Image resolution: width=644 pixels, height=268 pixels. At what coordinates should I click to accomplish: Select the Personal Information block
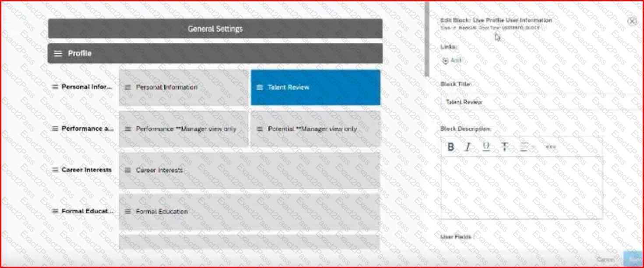pyautogui.click(x=183, y=87)
